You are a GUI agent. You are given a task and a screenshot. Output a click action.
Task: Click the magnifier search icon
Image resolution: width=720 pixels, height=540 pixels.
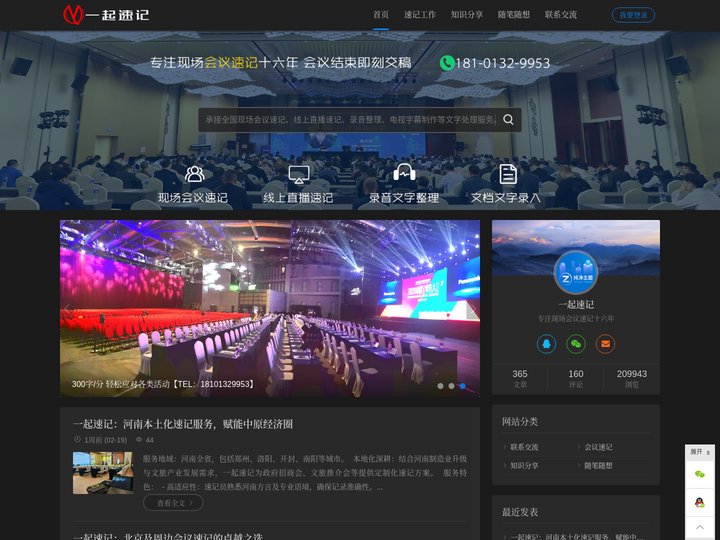508,119
